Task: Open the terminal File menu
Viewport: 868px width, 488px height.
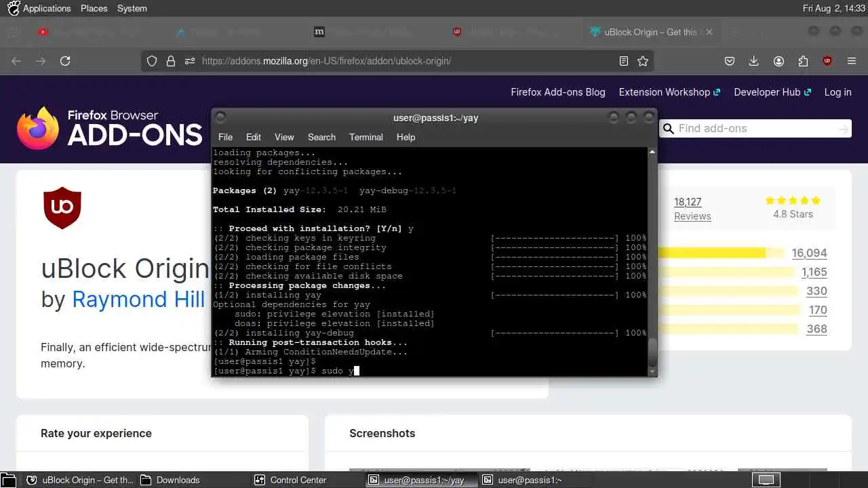Action: [225, 137]
